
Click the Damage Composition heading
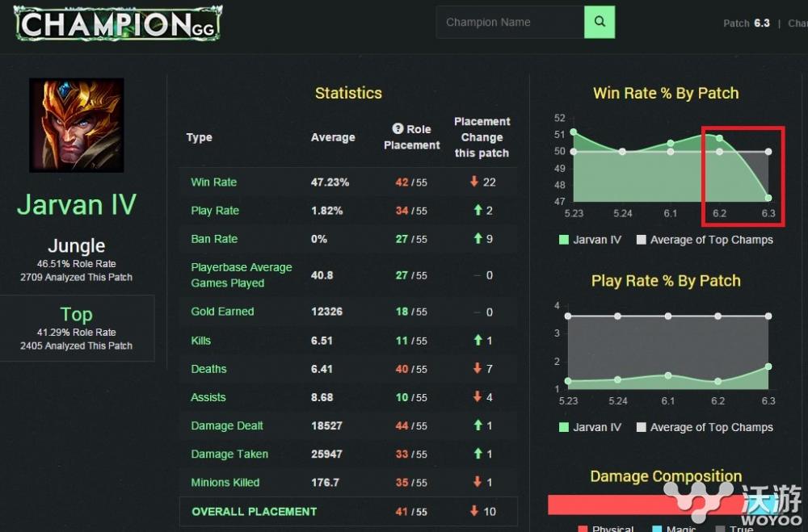coord(666,475)
